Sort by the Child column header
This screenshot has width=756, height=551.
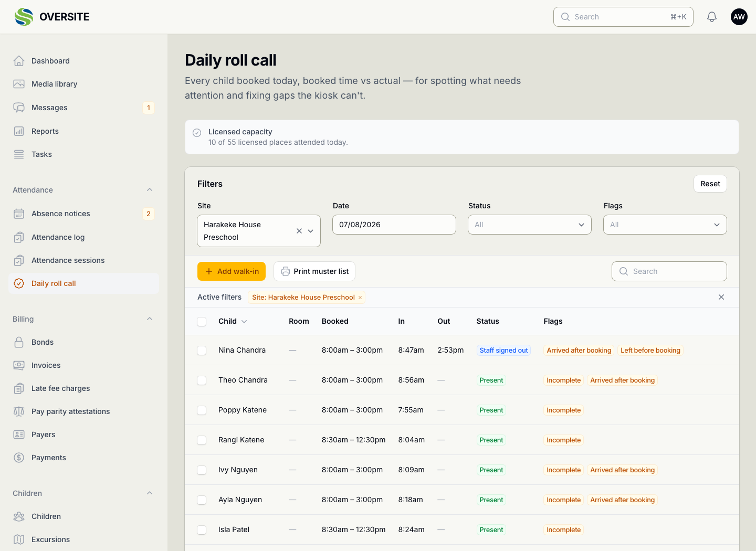(x=233, y=321)
